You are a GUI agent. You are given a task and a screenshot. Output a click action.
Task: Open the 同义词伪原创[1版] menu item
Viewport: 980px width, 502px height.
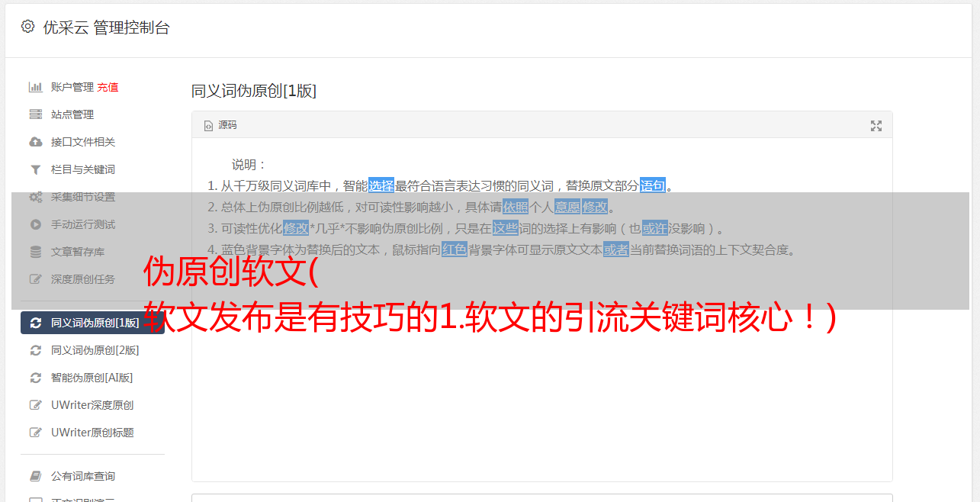(x=92, y=323)
